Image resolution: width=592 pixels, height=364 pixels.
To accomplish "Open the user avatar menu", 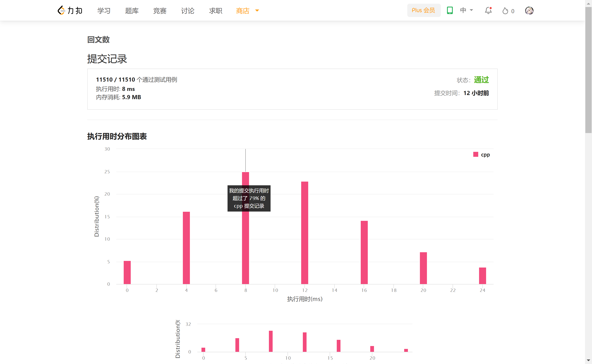I will tap(529, 11).
